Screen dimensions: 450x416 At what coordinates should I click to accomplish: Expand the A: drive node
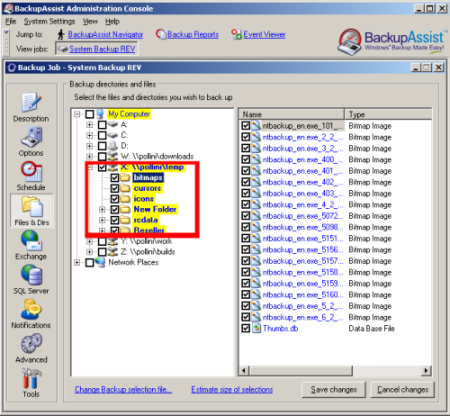[89, 125]
